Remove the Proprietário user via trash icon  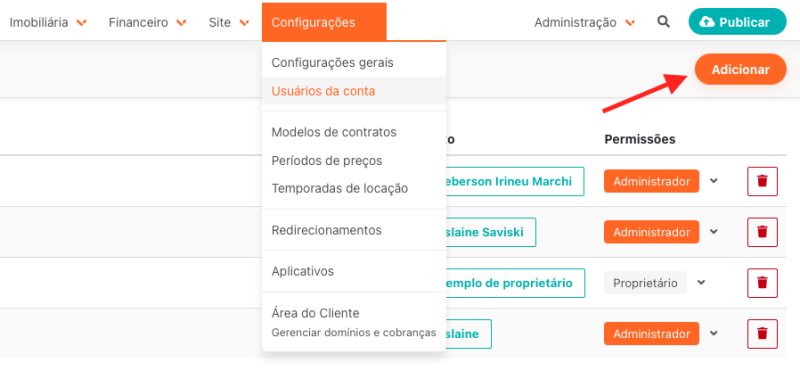pos(762,283)
